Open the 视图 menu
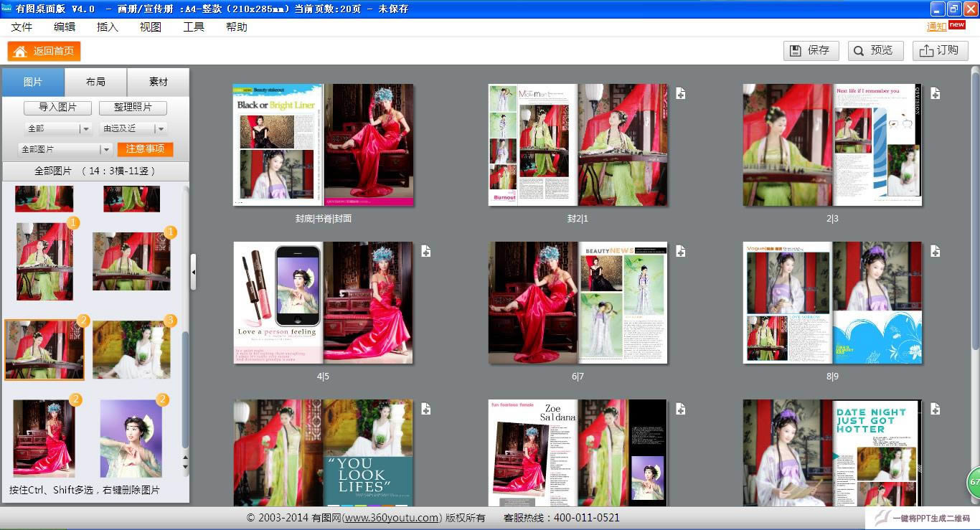The width and height of the screenshot is (980, 530). click(x=151, y=27)
